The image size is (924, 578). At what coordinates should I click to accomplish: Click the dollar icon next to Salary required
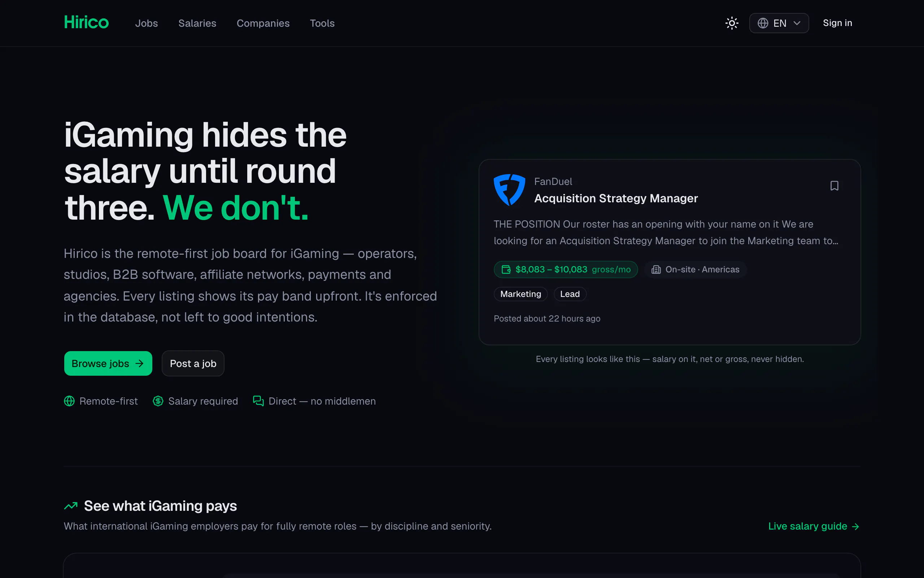click(x=158, y=401)
